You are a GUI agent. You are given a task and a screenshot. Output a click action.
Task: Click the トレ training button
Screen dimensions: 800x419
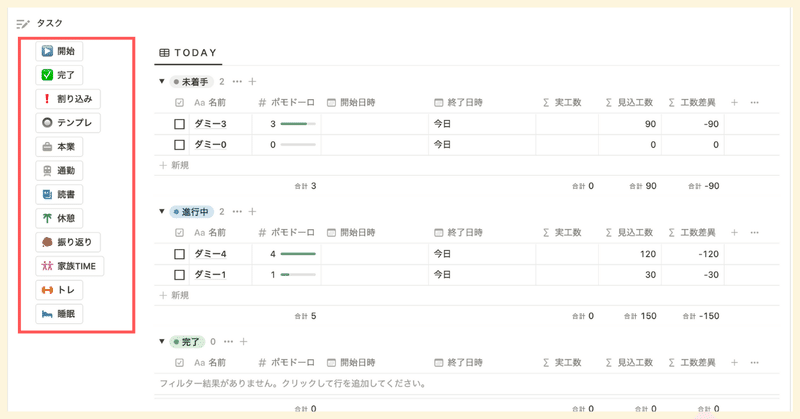[x=59, y=290]
